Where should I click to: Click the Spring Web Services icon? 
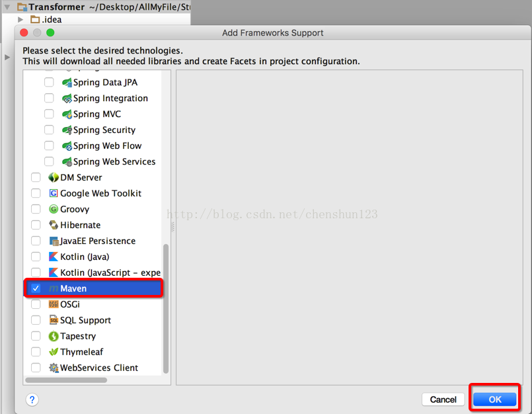click(x=67, y=161)
